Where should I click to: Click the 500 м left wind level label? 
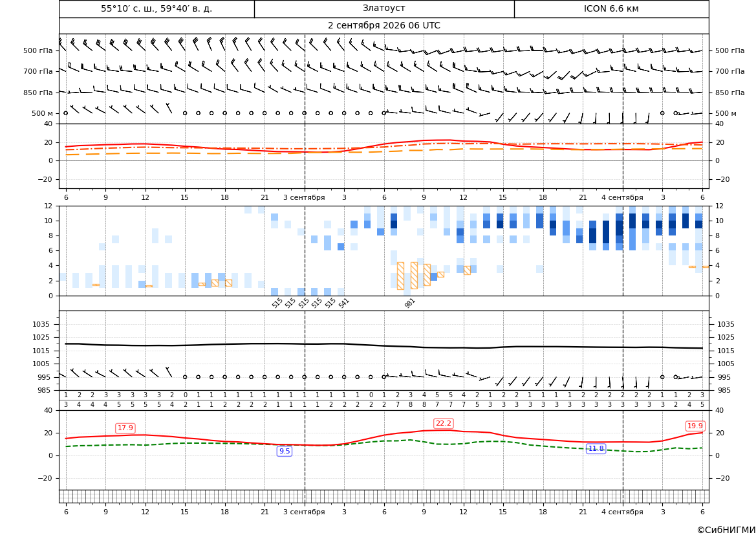[x=43, y=113]
